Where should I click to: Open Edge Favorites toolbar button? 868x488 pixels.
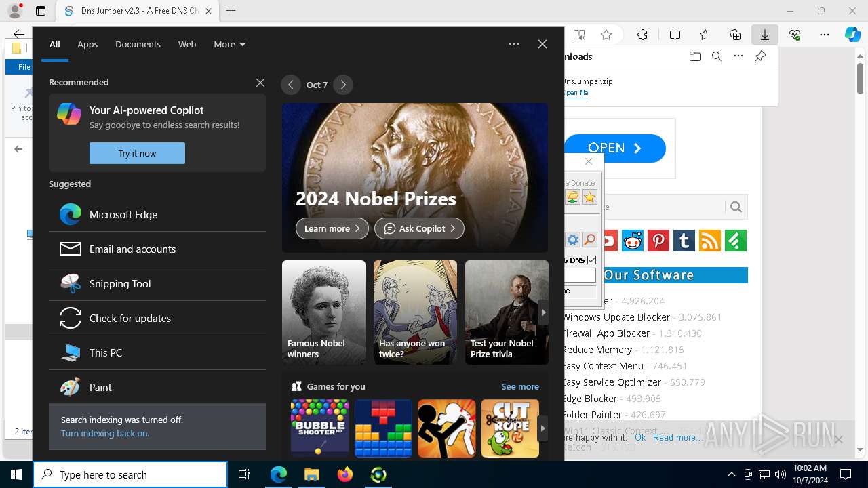(705, 35)
